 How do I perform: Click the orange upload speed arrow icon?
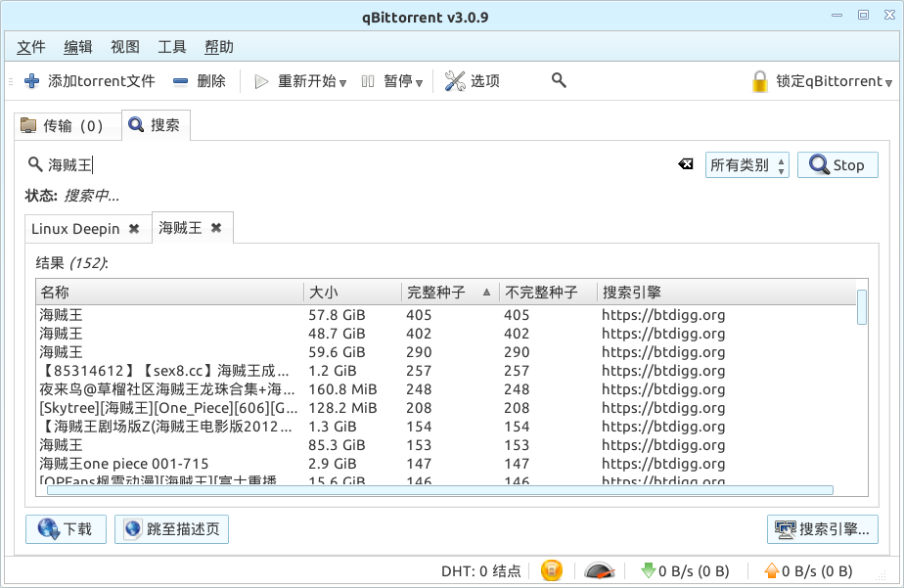(x=771, y=570)
